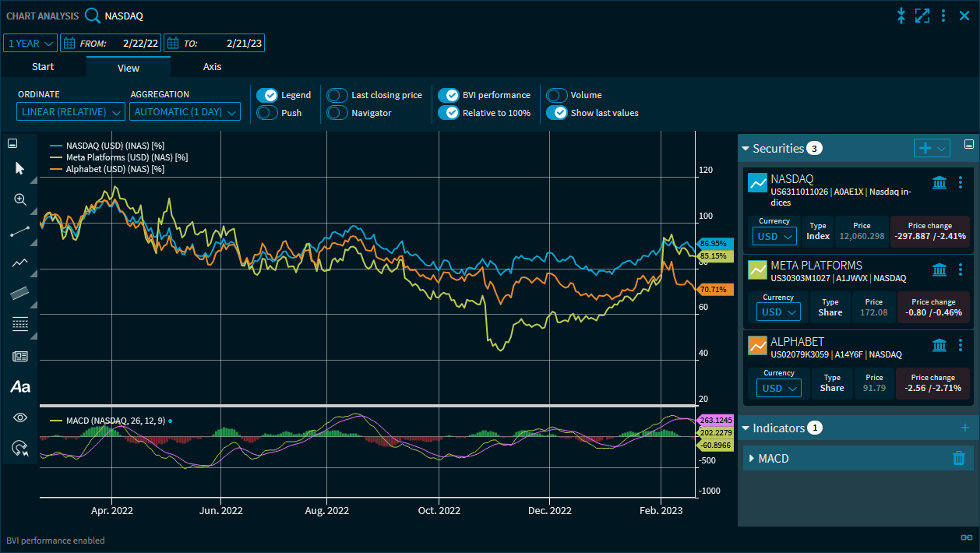Click the exchange building icon for Meta Platforms

939,269
